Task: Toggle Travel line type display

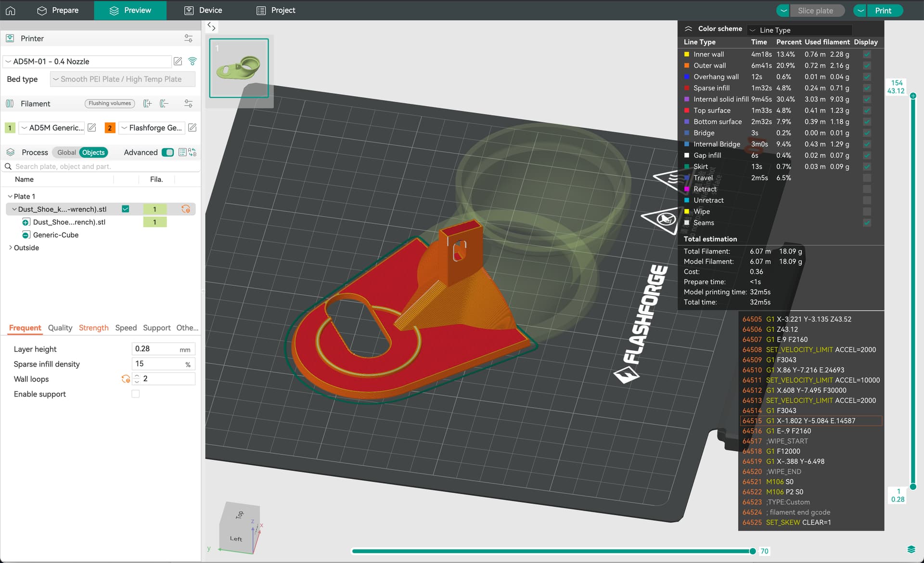Action: 867,178
